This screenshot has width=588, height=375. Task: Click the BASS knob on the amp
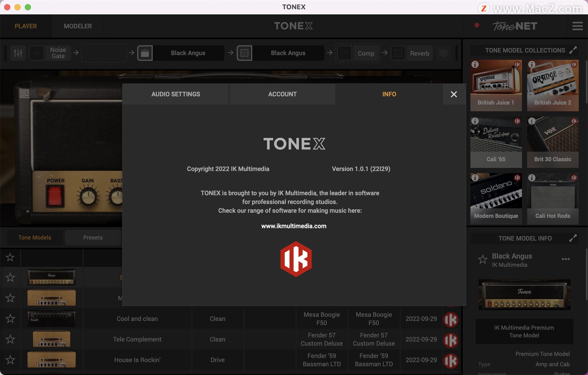click(x=116, y=197)
